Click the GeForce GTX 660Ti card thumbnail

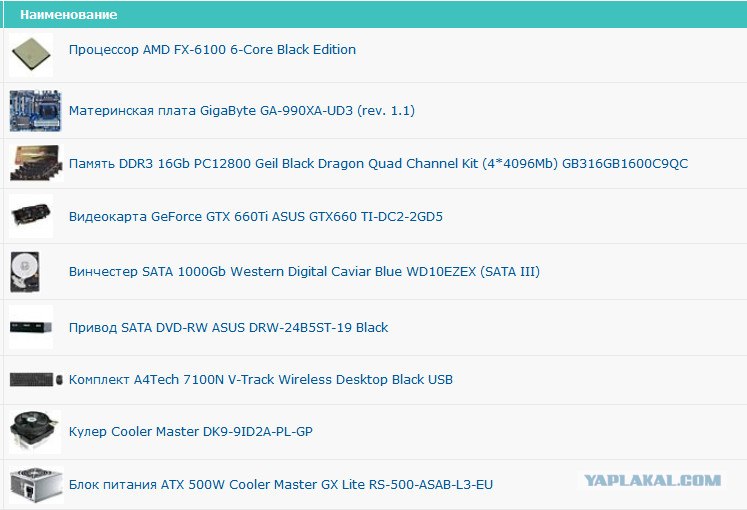(31, 216)
